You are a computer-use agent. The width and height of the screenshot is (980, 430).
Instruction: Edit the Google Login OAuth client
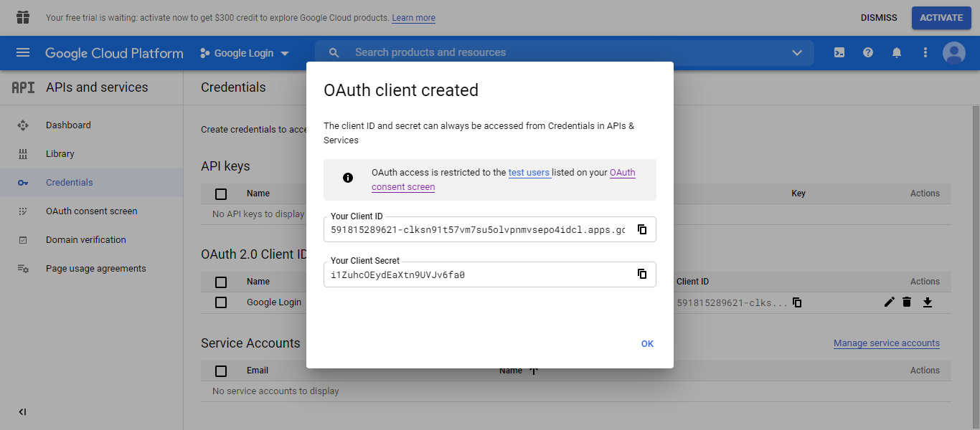point(889,302)
